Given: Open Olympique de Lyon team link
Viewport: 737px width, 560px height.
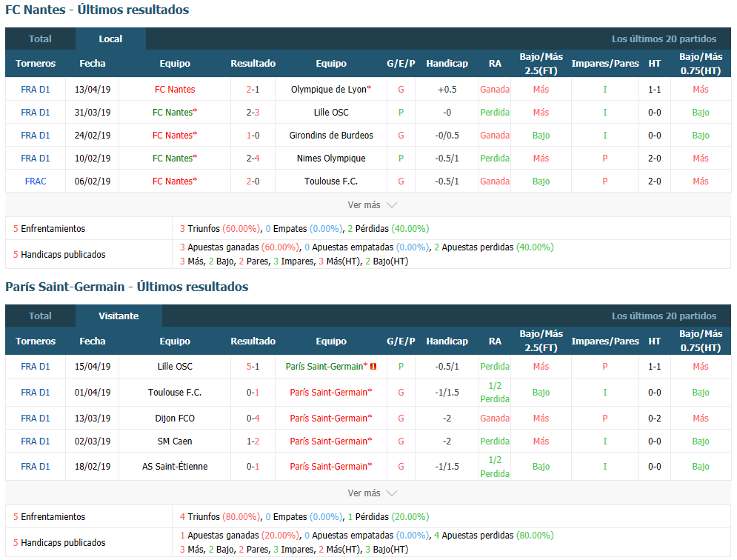Looking at the screenshot, I should click(331, 90).
